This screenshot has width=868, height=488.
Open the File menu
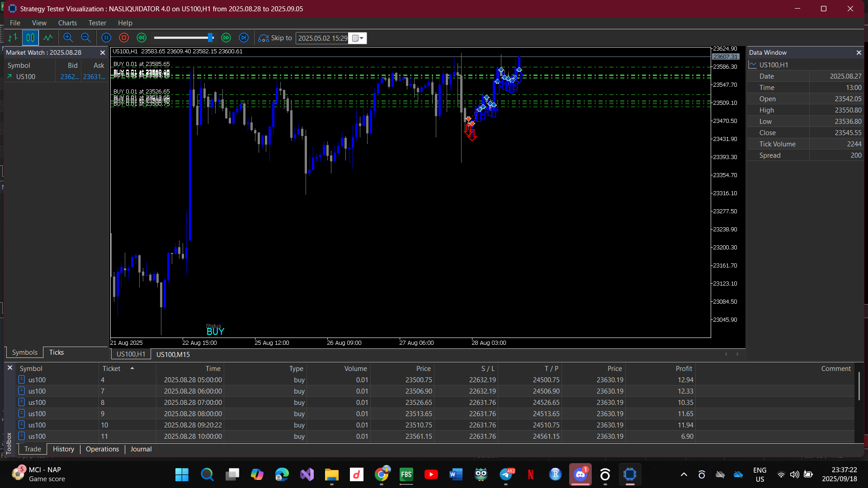point(15,23)
